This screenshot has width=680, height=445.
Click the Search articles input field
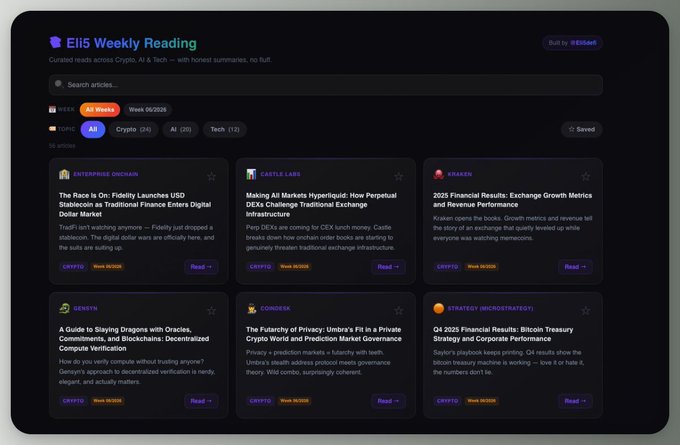click(326, 85)
